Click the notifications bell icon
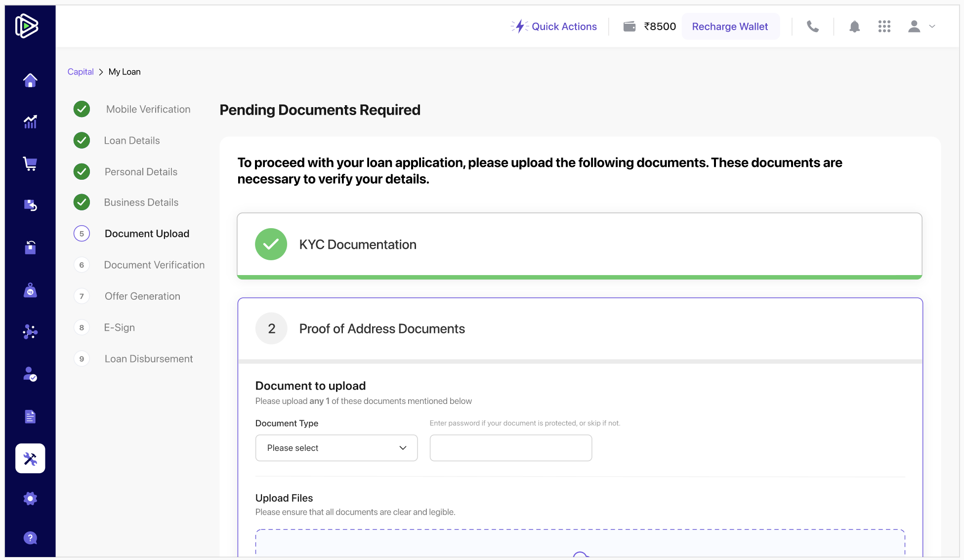 coord(854,27)
